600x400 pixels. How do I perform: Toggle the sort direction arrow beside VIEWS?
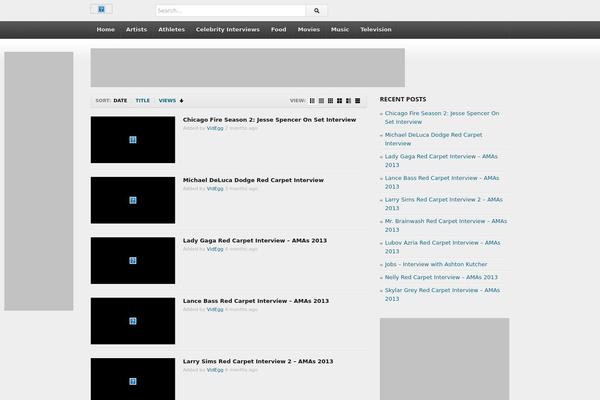182,101
